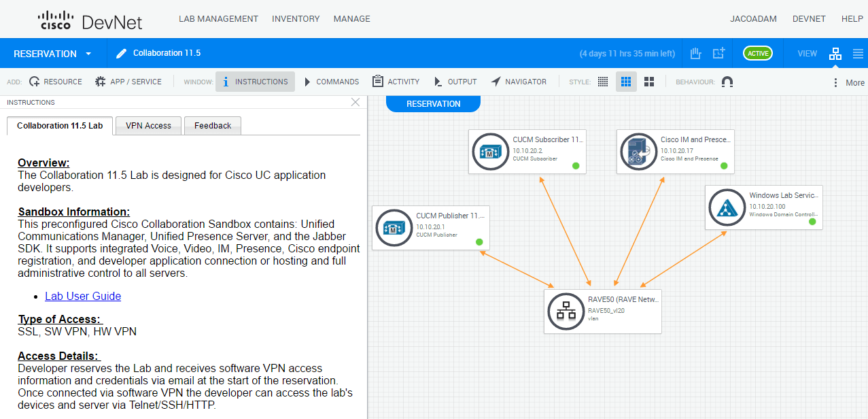This screenshot has height=419, width=868.
Task: Open the extend reservation icon beside the hand icon
Action: point(718,52)
